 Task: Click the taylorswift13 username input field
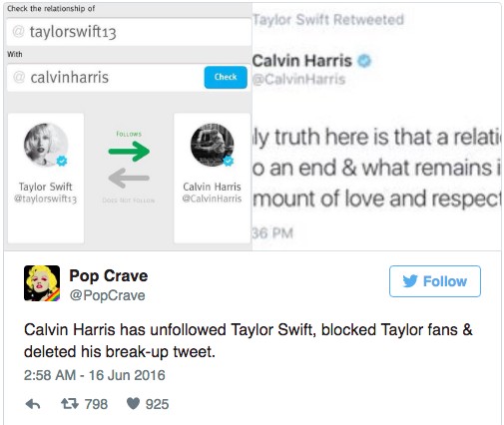click(129, 32)
